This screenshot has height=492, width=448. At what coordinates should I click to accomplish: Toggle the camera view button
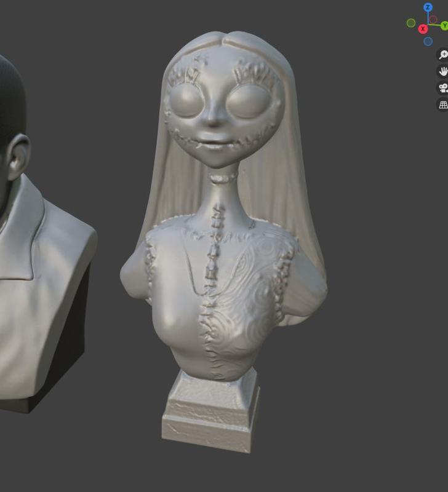click(x=443, y=88)
